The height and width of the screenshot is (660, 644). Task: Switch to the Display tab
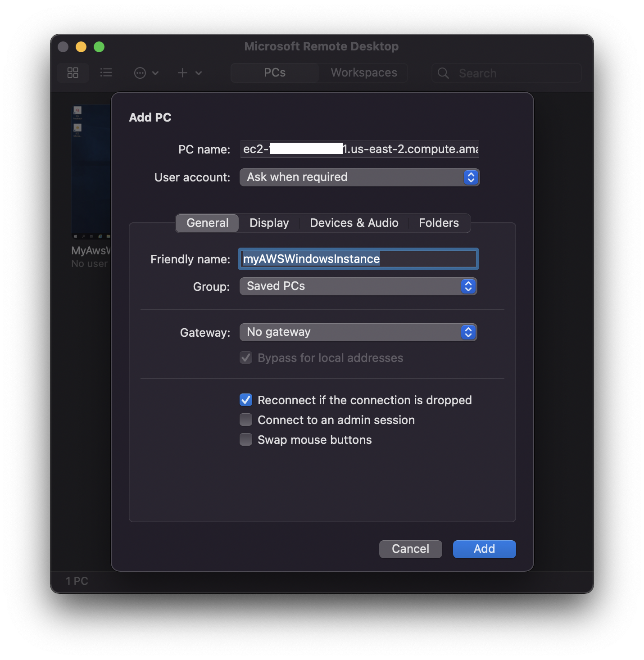click(269, 223)
